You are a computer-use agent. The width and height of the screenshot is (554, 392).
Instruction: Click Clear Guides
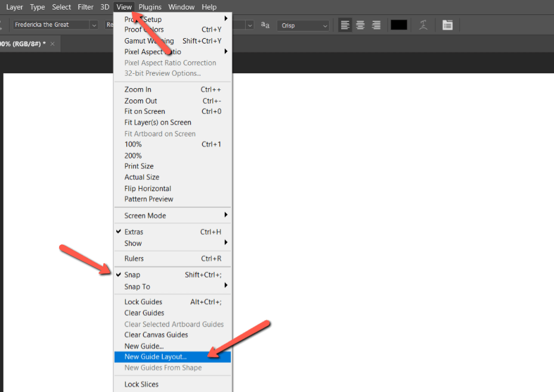click(x=144, y=313)
